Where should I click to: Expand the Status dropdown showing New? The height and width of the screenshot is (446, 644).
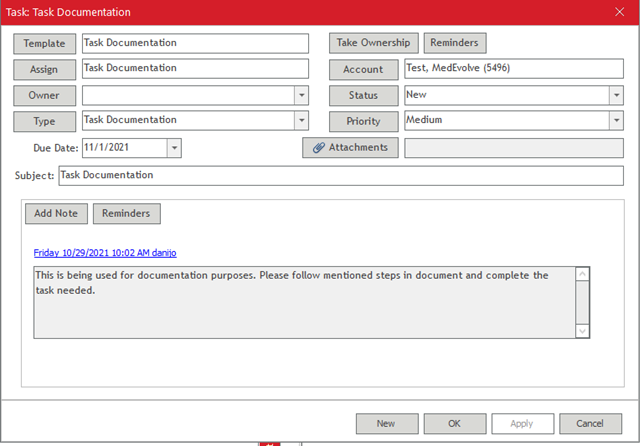click(x=617, y=96)
